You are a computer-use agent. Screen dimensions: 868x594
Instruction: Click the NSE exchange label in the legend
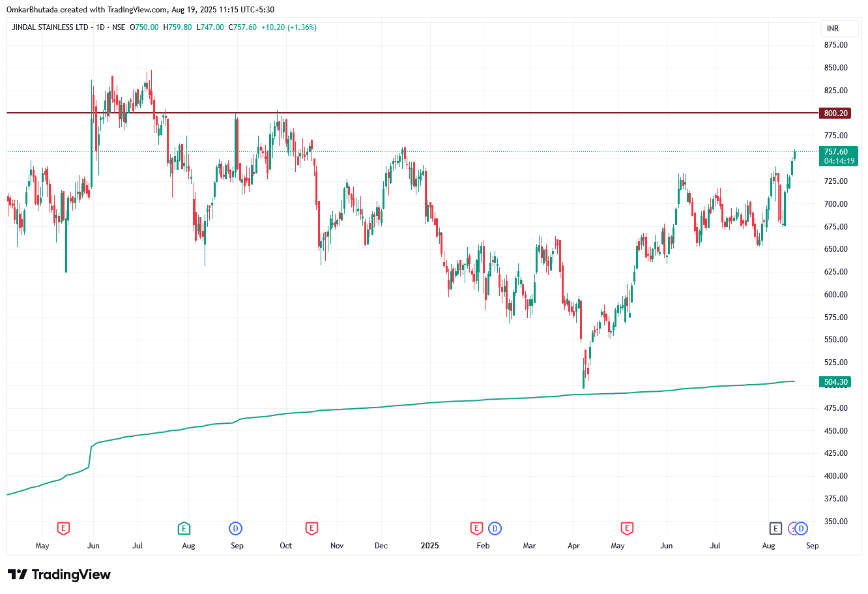coord(119,27)
